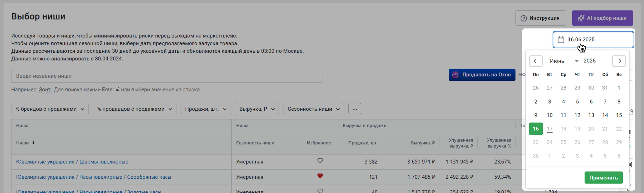The image size is (644, 193).
Task: Click the sales count 121
Action: click(x=373, y=177)
